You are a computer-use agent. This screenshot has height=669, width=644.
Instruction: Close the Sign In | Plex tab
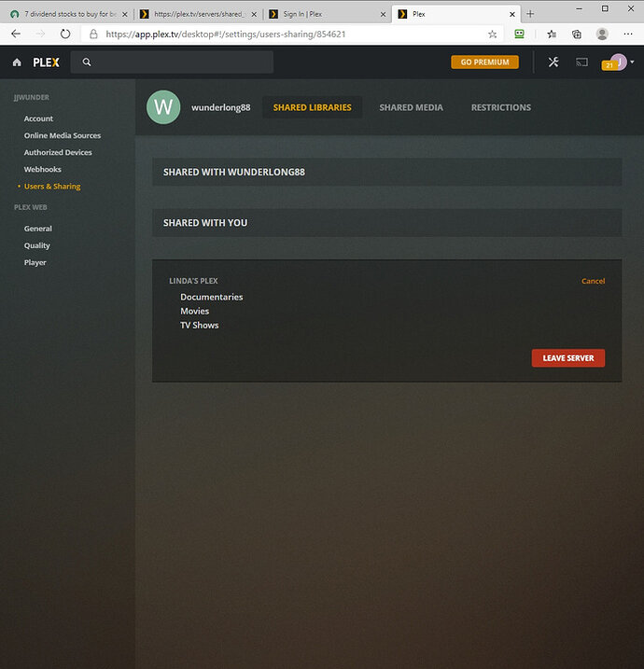(x=384, y=15)
